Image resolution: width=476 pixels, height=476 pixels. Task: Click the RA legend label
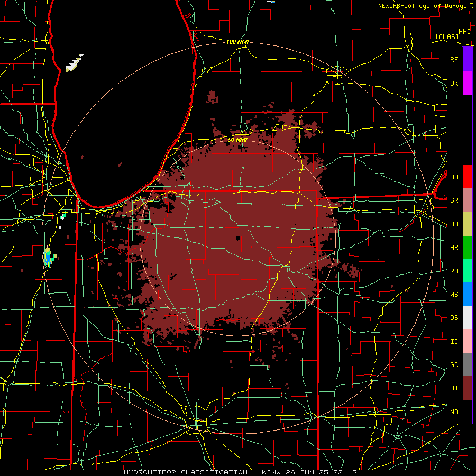pos(454,271)
